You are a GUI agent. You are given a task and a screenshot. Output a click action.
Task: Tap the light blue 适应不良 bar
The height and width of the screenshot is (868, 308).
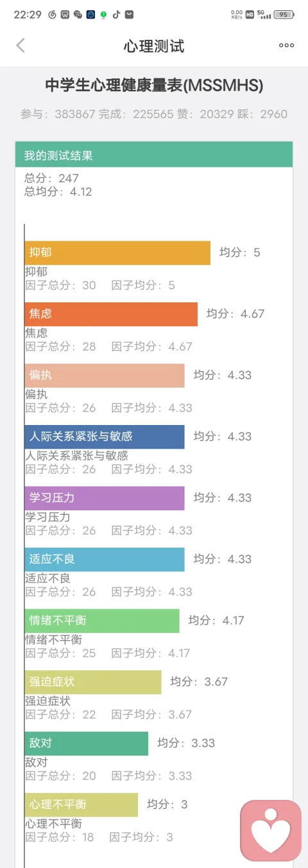coord(105,559)
